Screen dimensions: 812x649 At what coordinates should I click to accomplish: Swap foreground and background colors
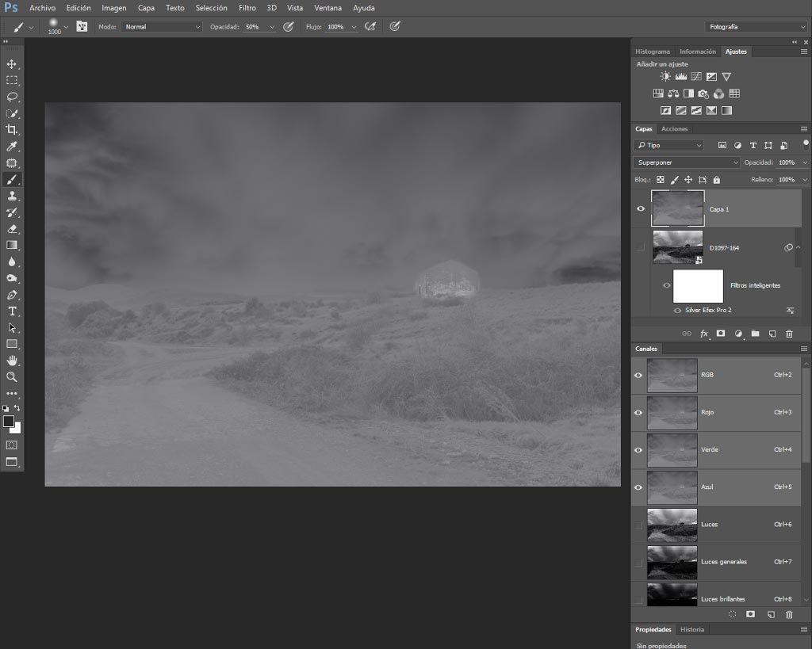tap(17, 408)
